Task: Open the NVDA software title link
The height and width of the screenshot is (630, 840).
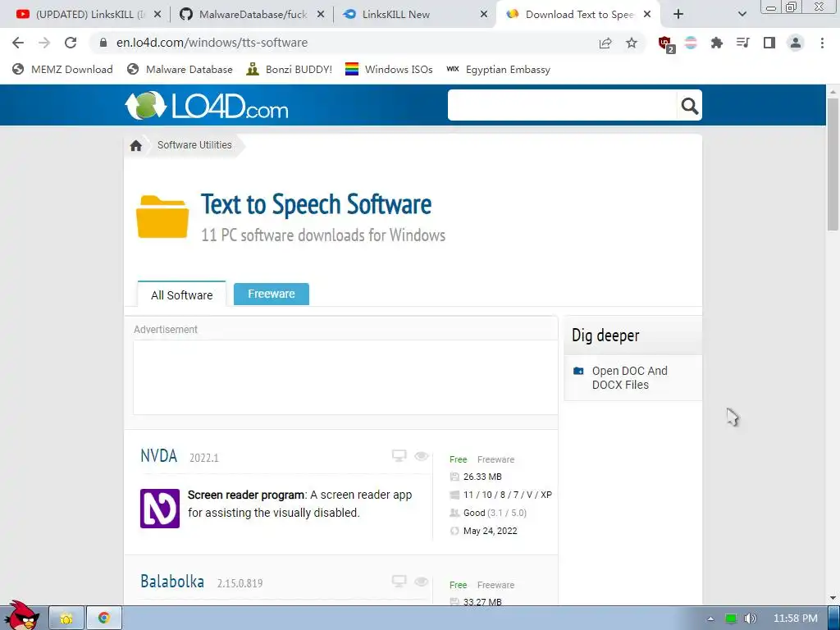Action: 158,456
